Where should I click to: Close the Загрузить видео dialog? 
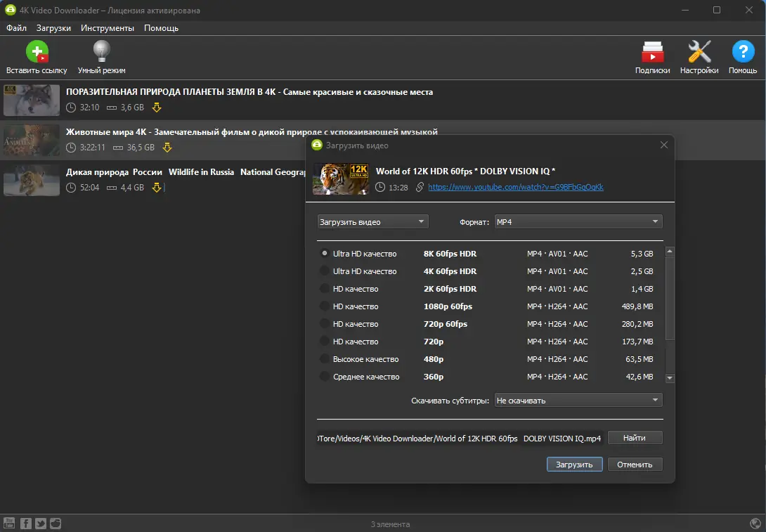click(x=664, y=145)
